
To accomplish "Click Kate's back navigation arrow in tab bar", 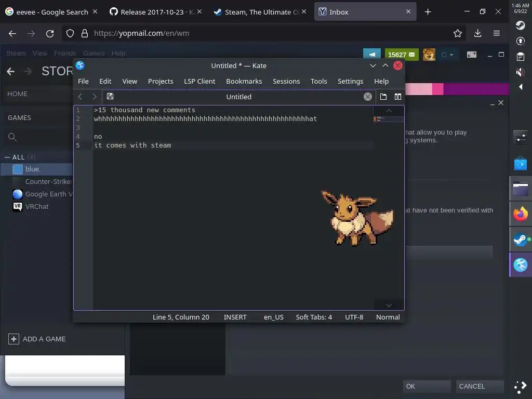I will [x=80, y=97].
